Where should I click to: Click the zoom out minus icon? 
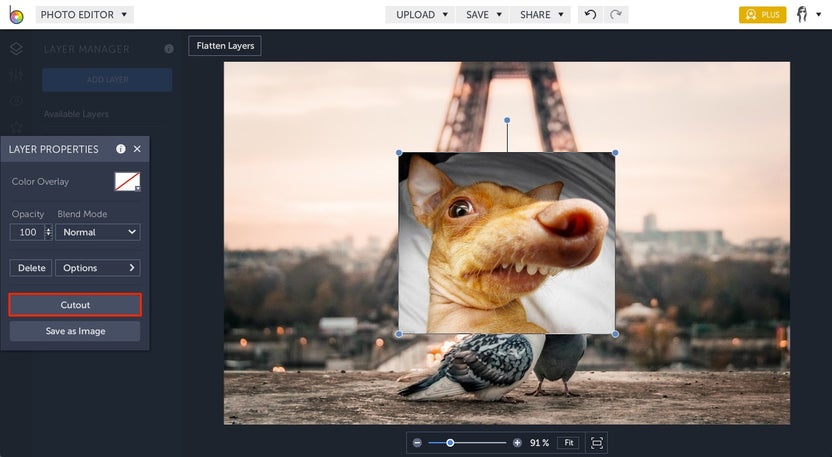[417, 442]
